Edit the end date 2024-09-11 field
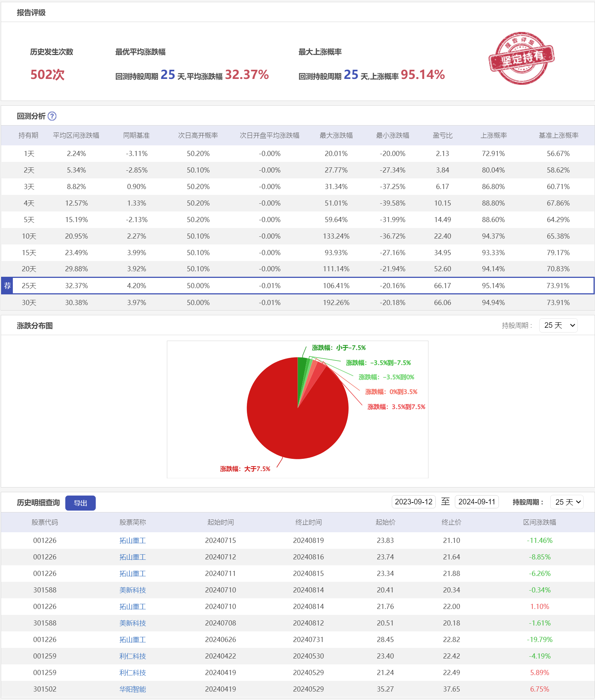 pos(477,502)
